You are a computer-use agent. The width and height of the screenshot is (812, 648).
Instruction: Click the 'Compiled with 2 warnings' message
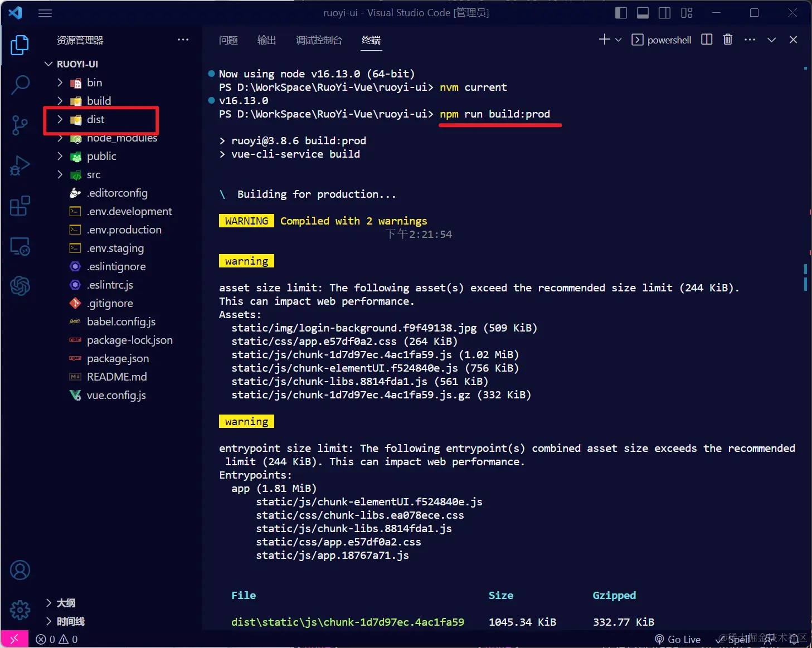(x=354, y=221)
